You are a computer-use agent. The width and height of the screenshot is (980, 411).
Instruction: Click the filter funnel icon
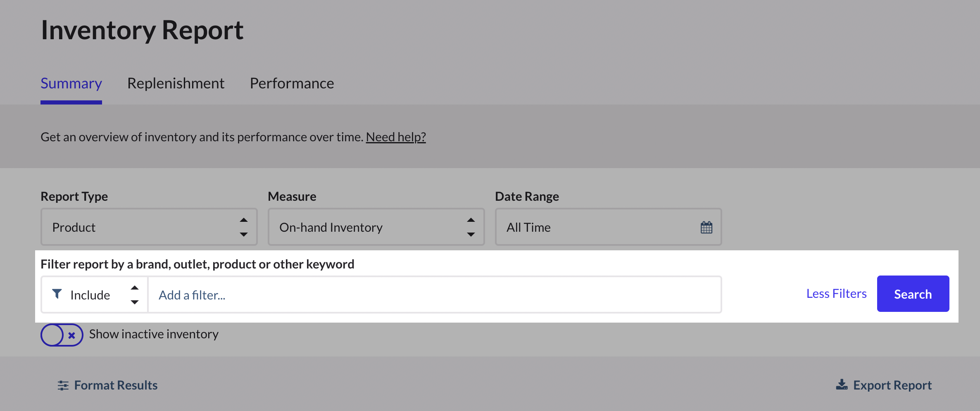tap(58, 294)
